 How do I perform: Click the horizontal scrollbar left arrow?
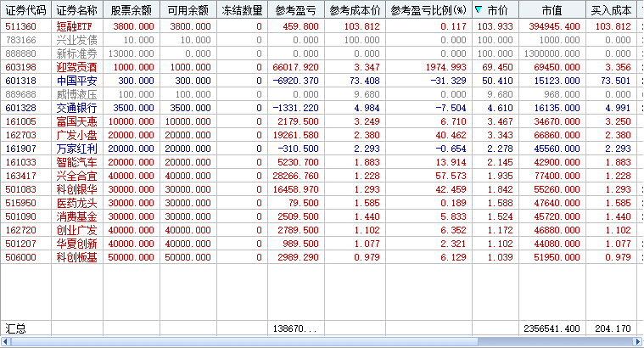tap(5, 342)
